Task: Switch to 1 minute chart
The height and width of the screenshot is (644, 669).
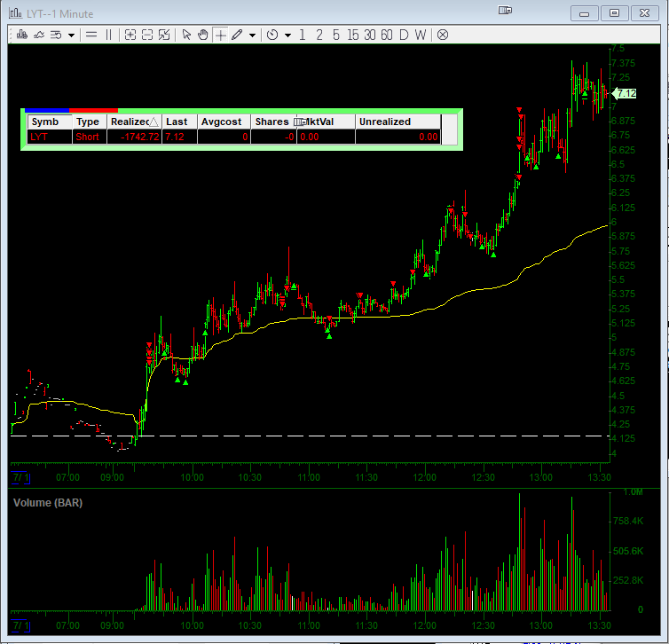Action: tap(303, 35)
